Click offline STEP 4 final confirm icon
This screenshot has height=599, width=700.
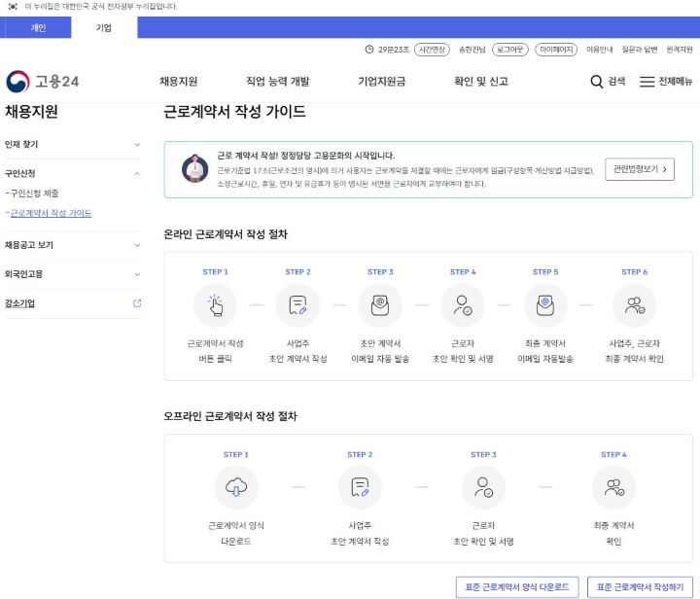coord(613,487)
